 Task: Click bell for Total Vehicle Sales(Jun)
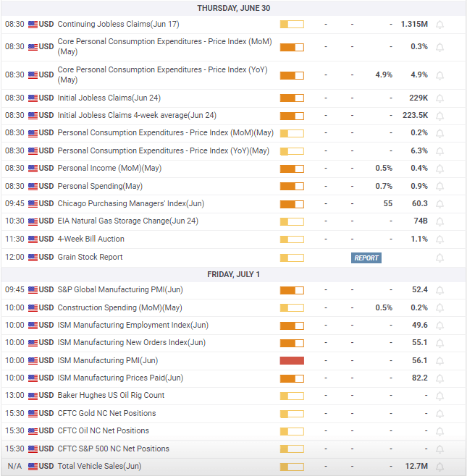[x=439, y=467]
